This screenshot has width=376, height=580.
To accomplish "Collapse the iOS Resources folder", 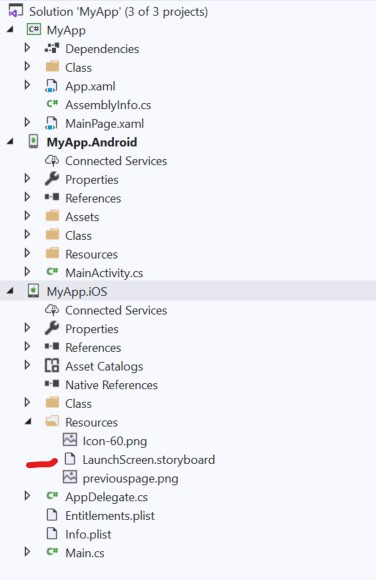I will coord(28,422).
